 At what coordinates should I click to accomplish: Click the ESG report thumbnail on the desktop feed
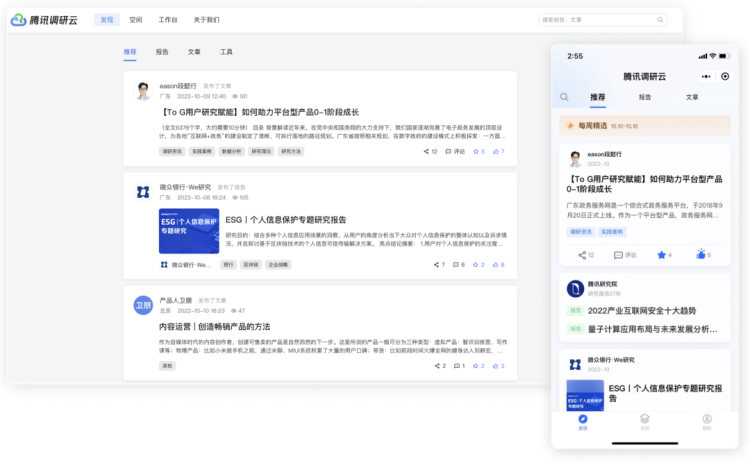pos(188,231)
